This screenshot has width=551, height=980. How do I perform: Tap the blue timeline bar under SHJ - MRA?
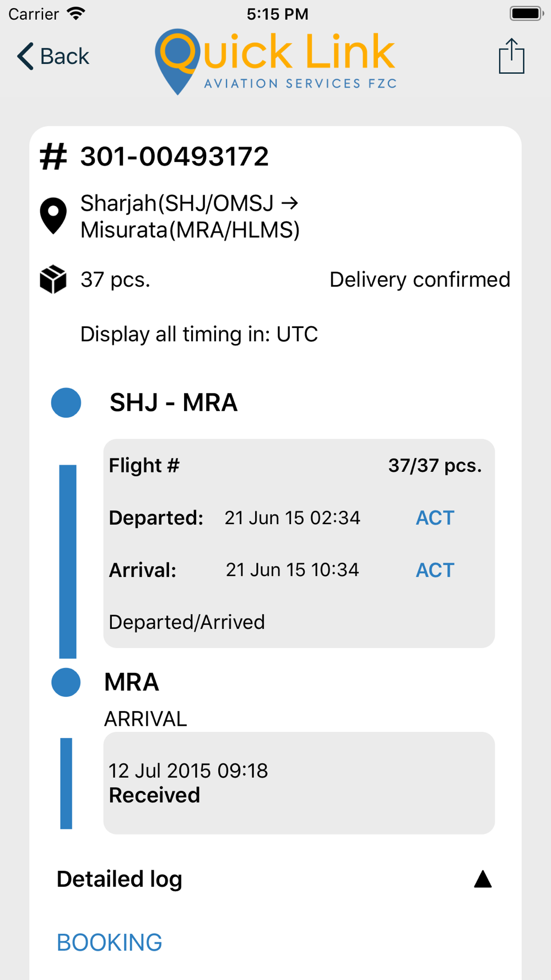(x=68, y=562)
